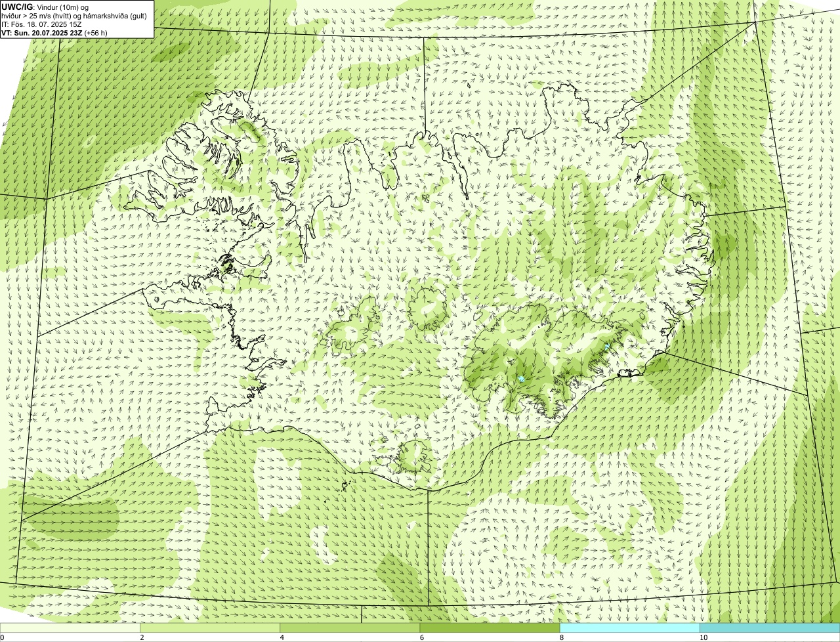
Task: Click the '8' tick label on scale
Action: click(x=561, y=637)
